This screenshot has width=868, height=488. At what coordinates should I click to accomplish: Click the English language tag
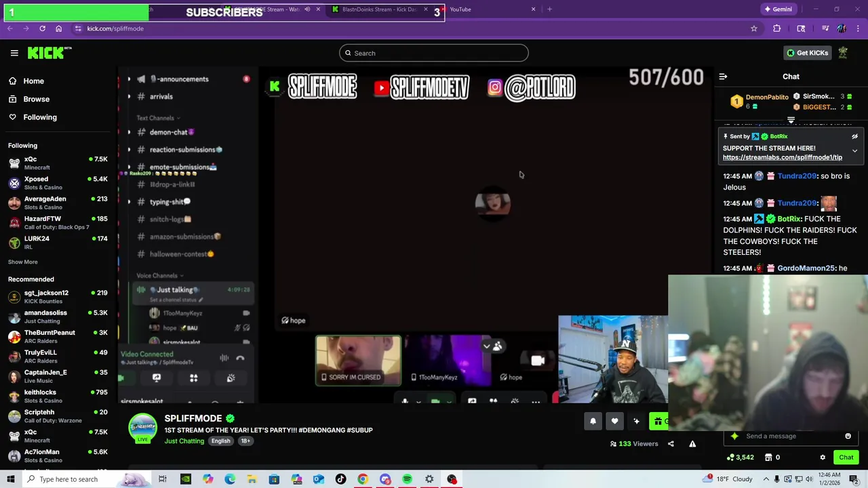tap(220, 441)
